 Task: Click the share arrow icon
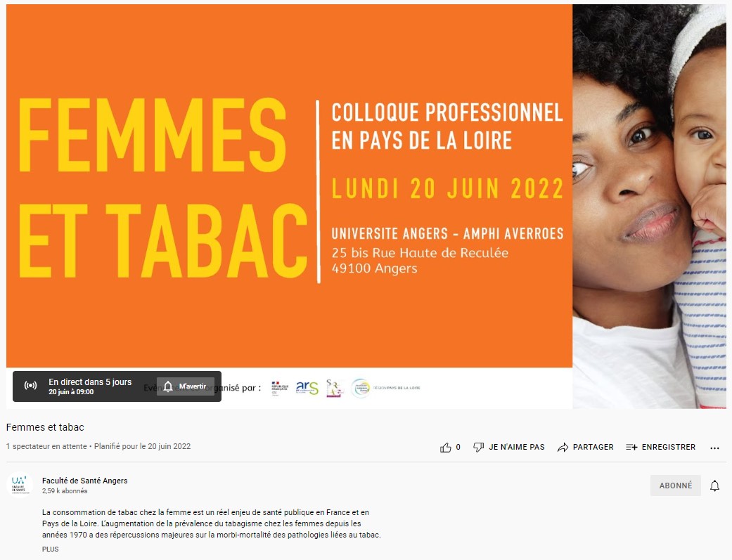(563, 447)
